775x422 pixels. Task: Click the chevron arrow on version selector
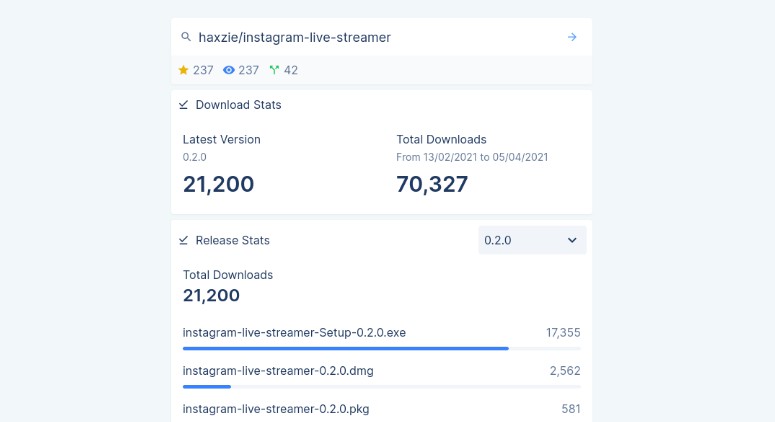[572, 240]
